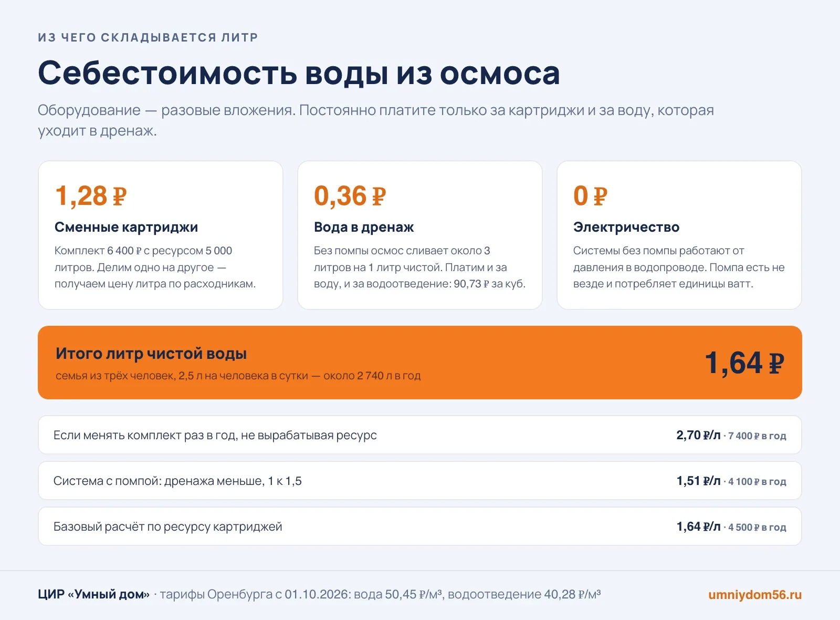
Task: Select the "0,36 ₽" price value
Action: 350,196
